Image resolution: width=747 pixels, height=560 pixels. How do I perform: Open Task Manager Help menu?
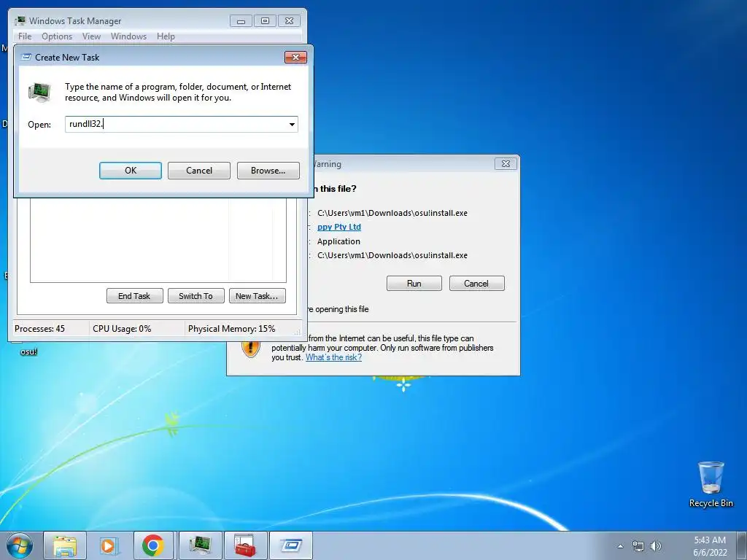166,36
